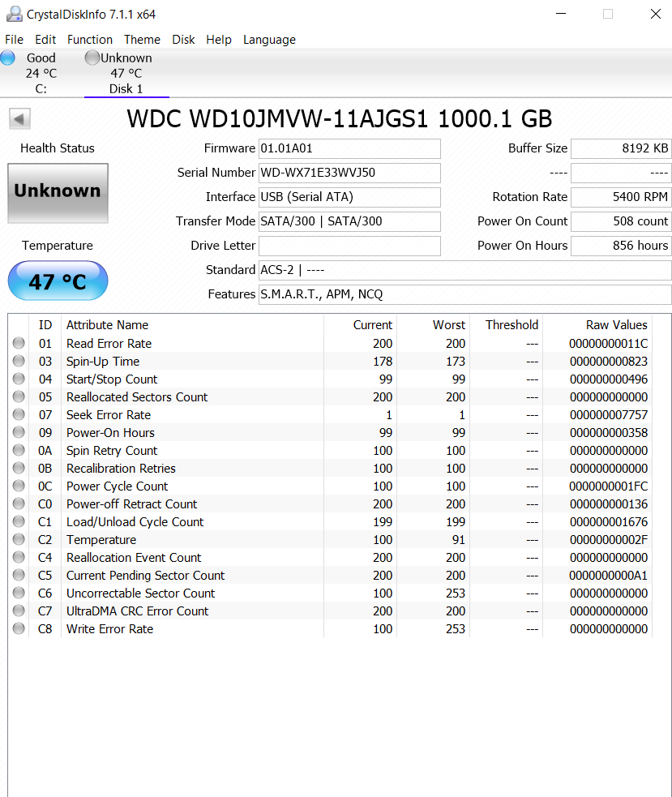Viewport: 672px width, 797px height.
Task: Click Current value 178 for Spin-Up Time
Action: (383, 362)
